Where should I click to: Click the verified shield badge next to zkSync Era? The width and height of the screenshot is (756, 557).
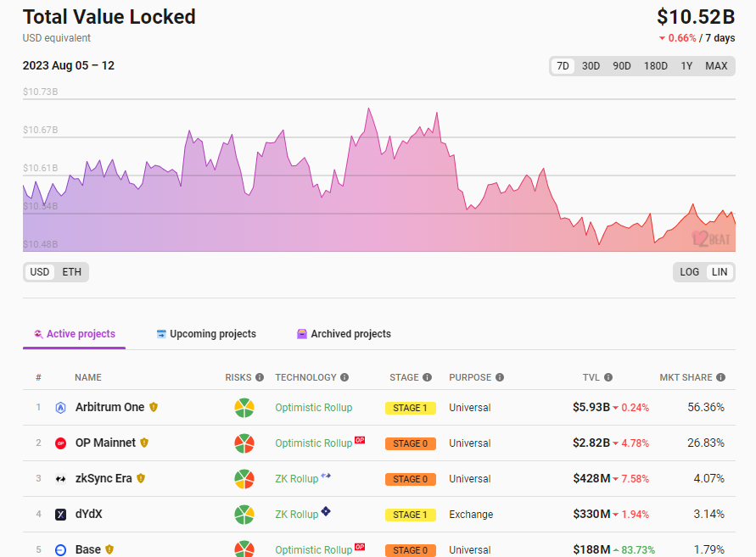pyautogui.click(x=141, y=479)
